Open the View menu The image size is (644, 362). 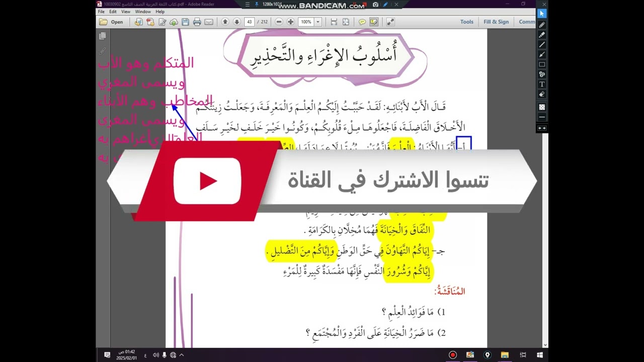[x=126, y=12]
